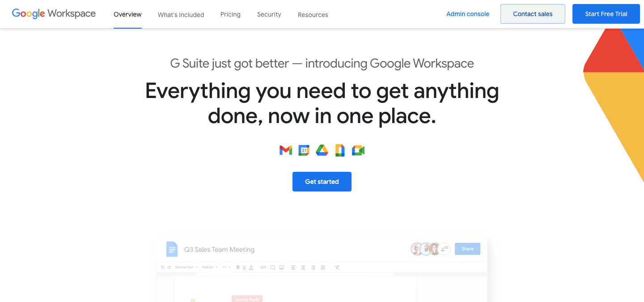The width and height of the screenshot is (644, 302).
Task: Go to the What's included tab
Action: tap(181, 15)
